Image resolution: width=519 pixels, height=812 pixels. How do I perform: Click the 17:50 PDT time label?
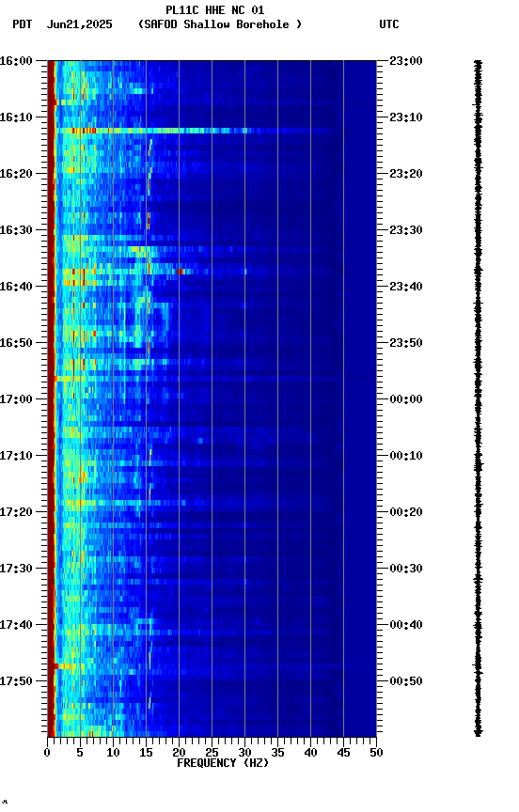(x=16, y=681)
